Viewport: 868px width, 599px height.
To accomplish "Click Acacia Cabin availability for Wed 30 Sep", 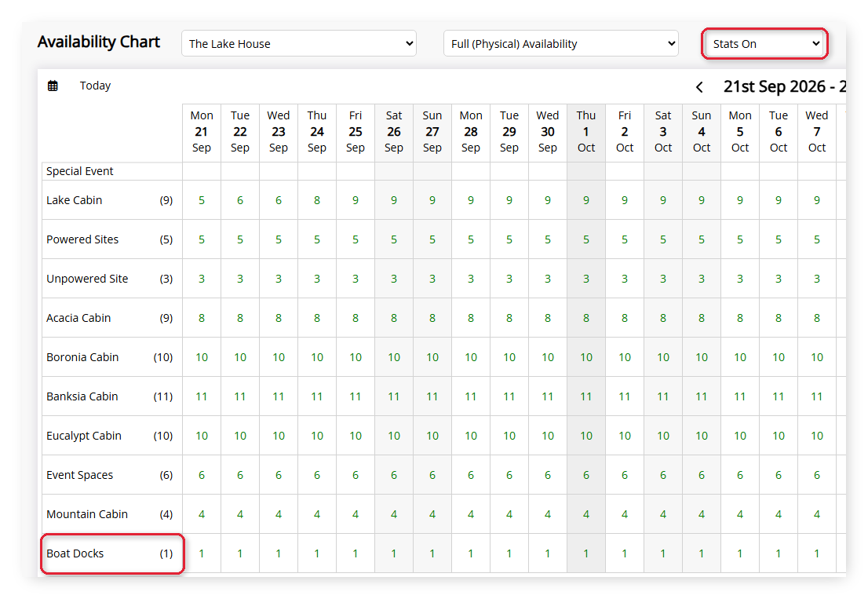I will click(x=548, y=318).
